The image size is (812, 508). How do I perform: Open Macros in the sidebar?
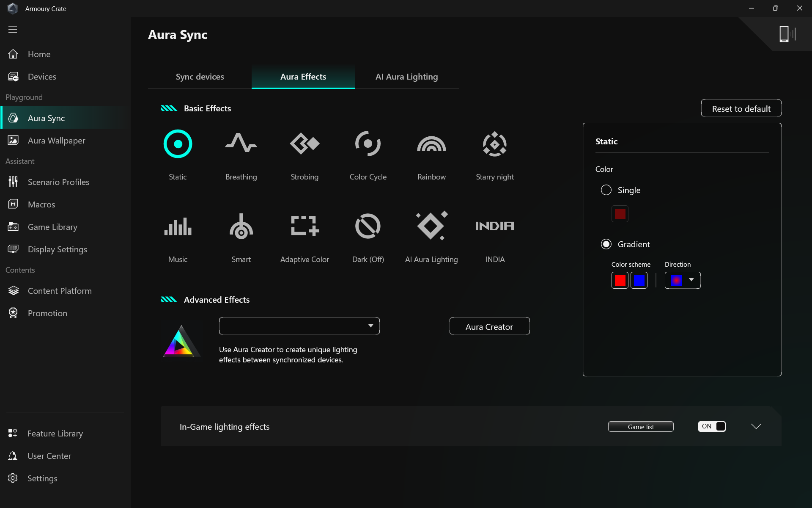point(66,204)
